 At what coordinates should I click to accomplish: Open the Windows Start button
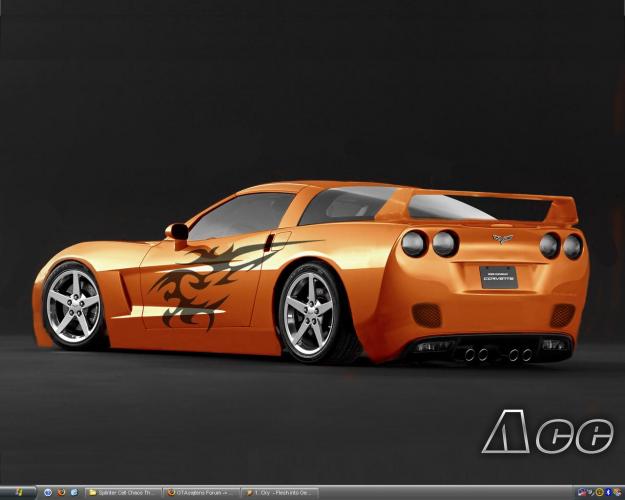coord(17,493)
